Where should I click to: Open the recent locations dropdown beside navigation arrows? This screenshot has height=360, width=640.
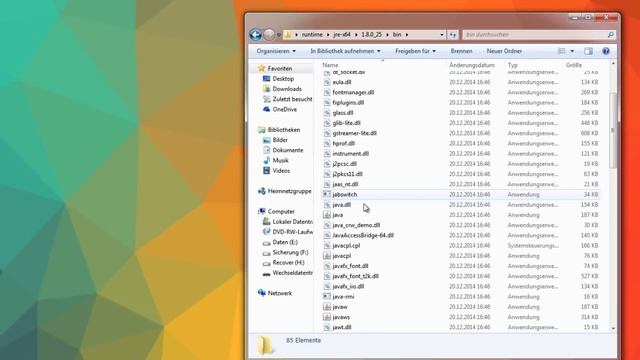pos(279,35)
